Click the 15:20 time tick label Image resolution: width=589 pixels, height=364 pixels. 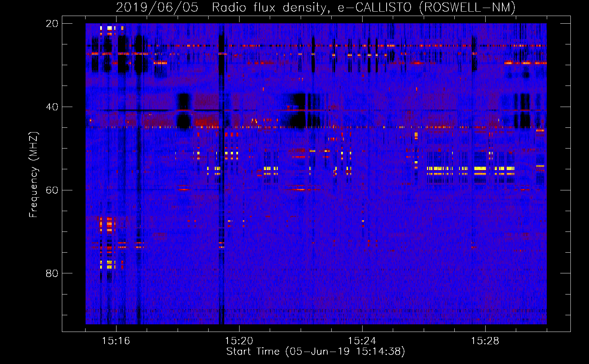[239, 341]
